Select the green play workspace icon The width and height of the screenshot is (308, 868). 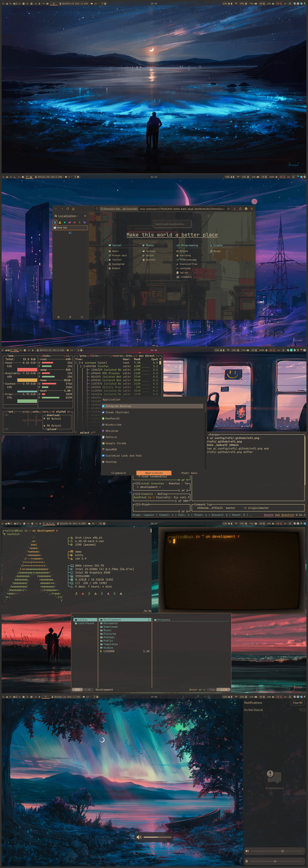click(x=65, y=222)
